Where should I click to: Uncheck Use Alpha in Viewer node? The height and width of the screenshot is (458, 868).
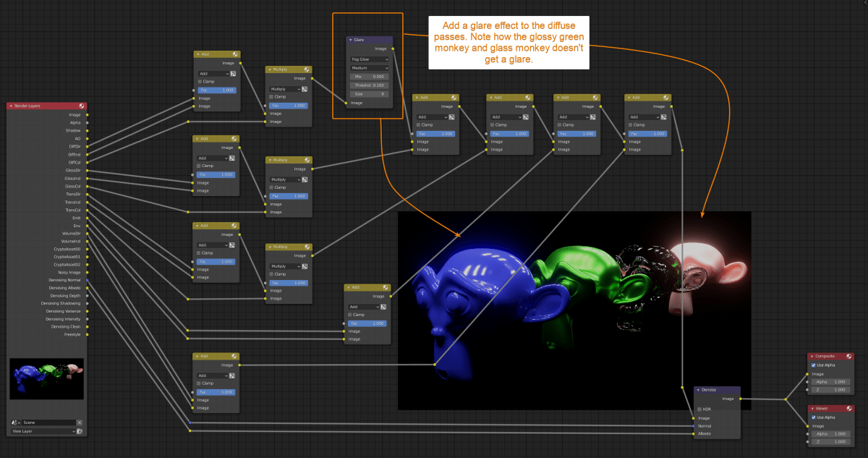tap(813, 417)
